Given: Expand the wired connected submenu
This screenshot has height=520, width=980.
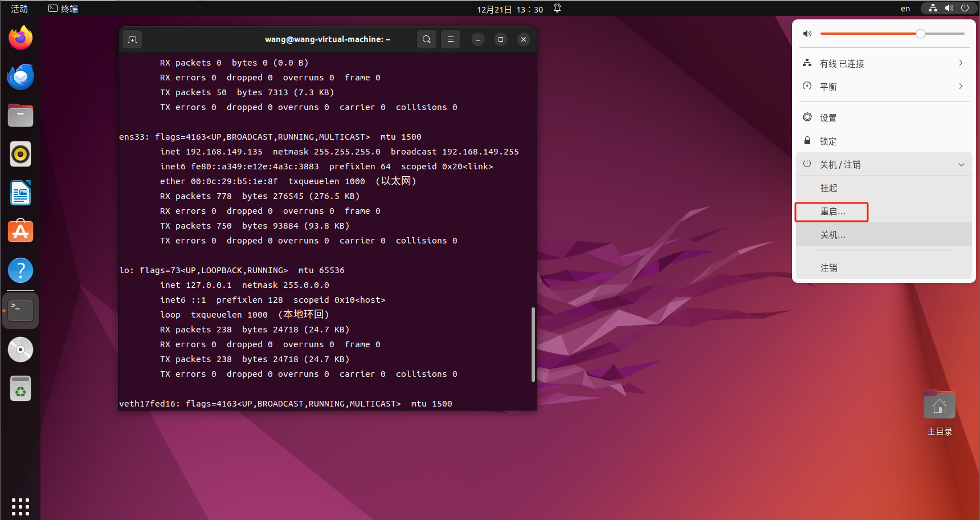Looking at the screenshot, I should point(883,63).
